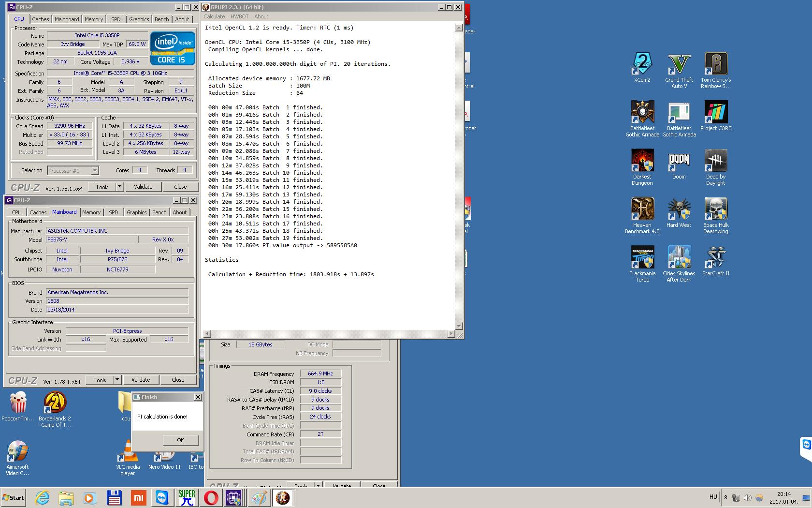The width and height of the screenshot is (812, 508).
Task: Select the Trackmania Turbo icon
Action: (x=642, y=264)
